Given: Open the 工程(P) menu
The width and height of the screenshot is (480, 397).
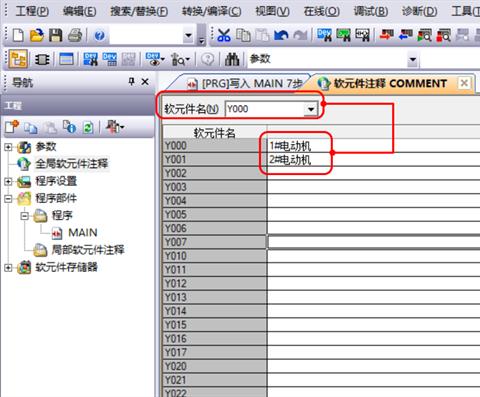Looking at the screenshot, I should [32, 11].
